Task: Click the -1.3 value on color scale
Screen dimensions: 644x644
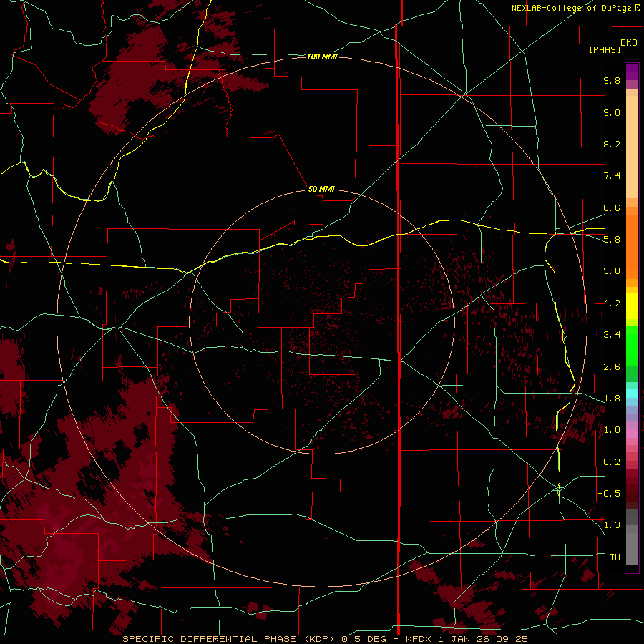Action: [609, 525]
